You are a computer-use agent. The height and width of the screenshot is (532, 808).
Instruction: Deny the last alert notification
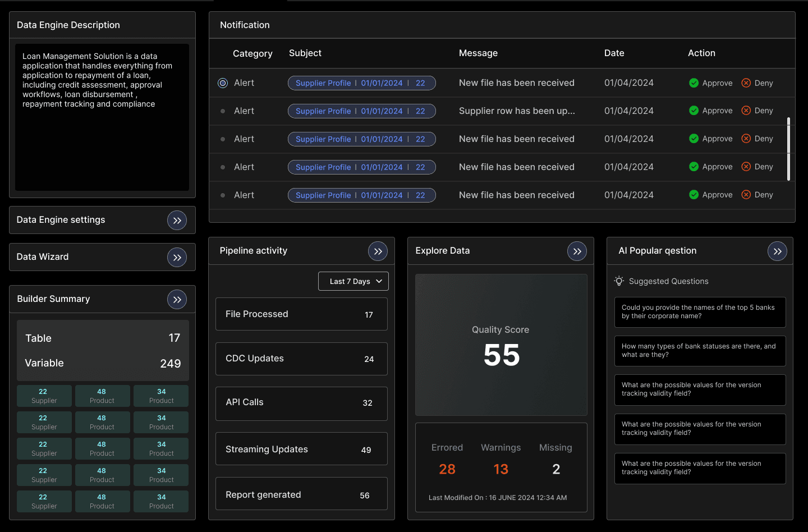point(757,195)
